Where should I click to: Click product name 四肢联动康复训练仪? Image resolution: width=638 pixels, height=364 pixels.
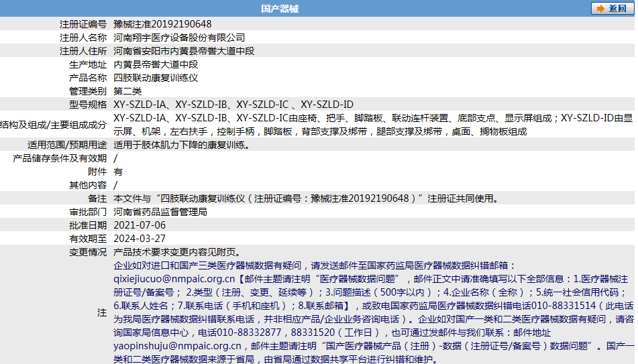pos(156,78)
